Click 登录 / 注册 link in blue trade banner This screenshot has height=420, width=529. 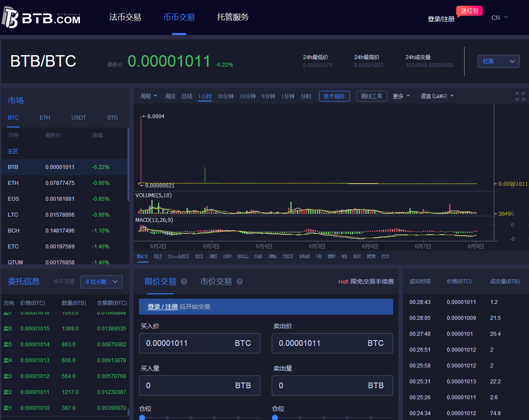(x=163, y=307)
